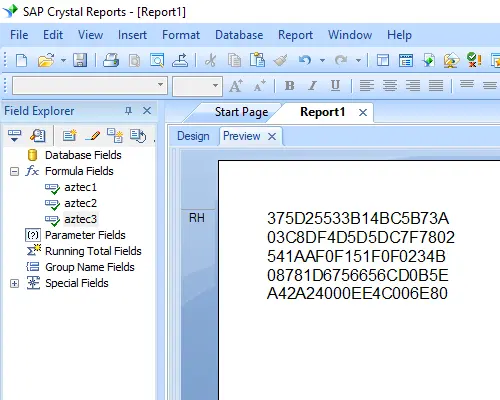The height and width of the screenshot is (400, 500).
Task: Pin the Field Explorer panel
Action: [x=128, y=111]
